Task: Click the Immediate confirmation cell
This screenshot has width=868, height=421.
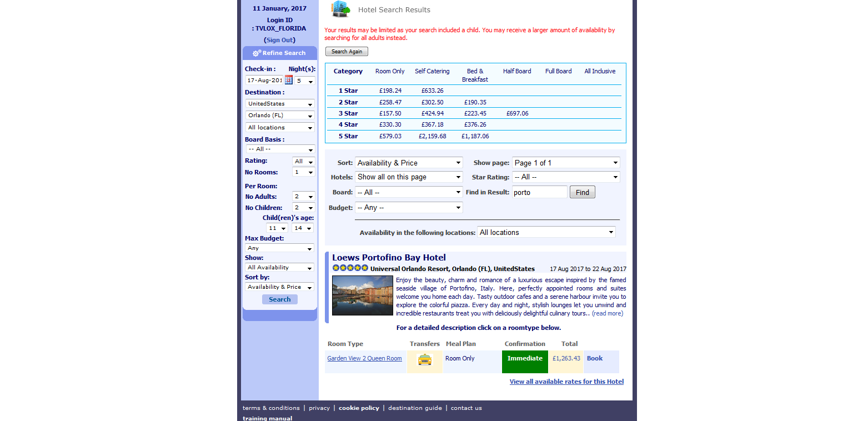Action: point(525,362)
